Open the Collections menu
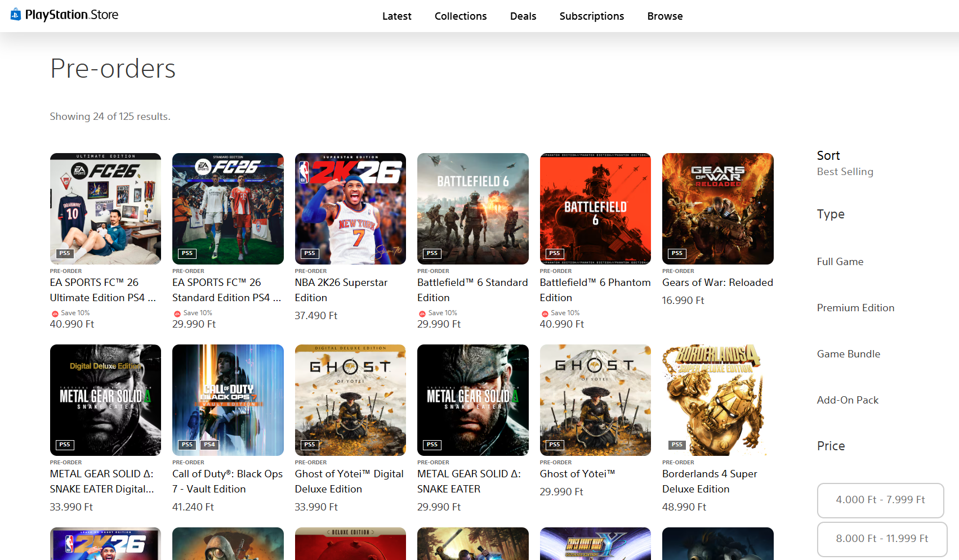The image size is (959, 560). click(461, 16)
